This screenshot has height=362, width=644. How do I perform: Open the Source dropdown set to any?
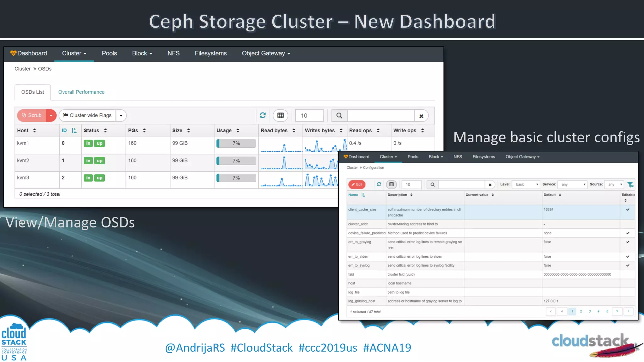pos(614,184)
